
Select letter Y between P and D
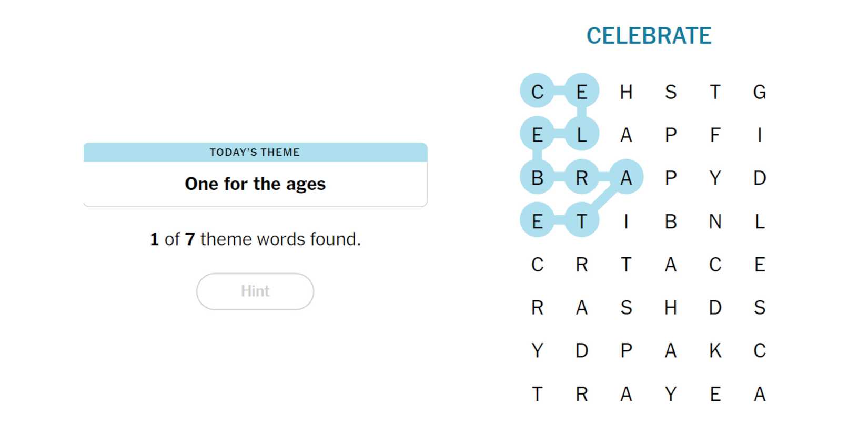click(x=715, y=178)
